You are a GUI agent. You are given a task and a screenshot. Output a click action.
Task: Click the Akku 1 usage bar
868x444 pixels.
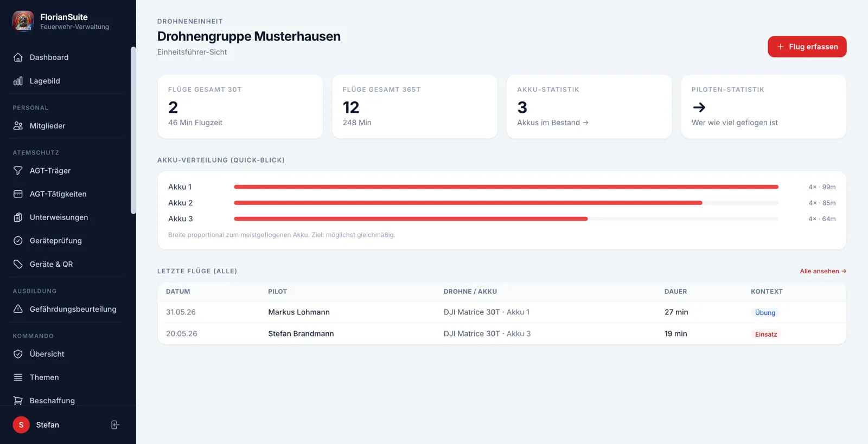pyautogui.click(x=506, y=187)
